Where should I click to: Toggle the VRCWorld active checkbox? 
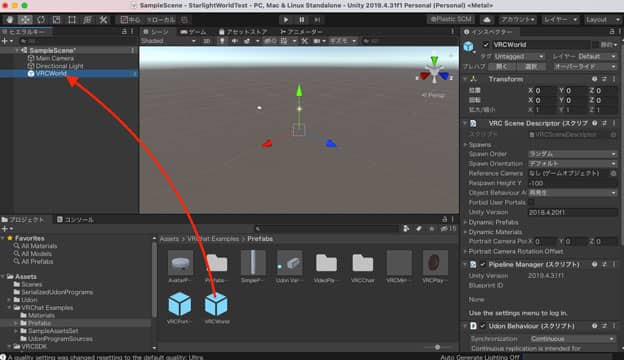click(485, 45)
